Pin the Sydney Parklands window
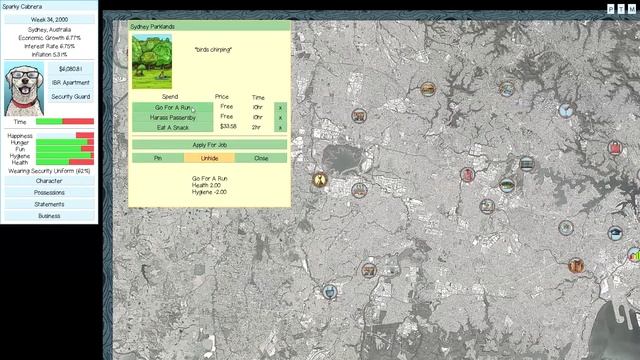640x360 pixels. coord(158,158)
